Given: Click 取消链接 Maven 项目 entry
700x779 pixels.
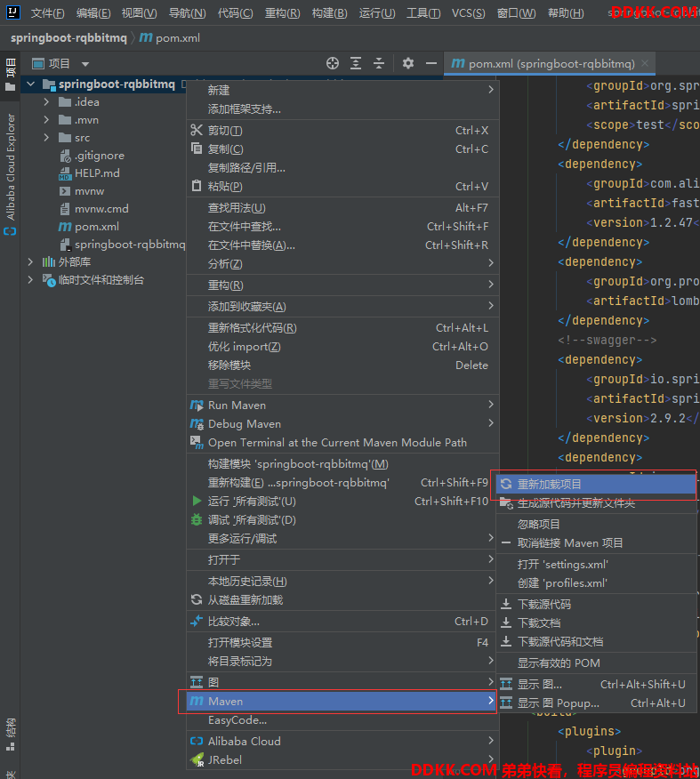Looking at the screenshot, I should tap(596, 542).
